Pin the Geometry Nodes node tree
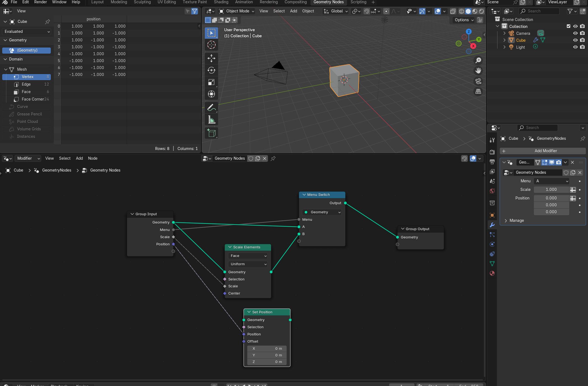The height and width of the screenshot is (386, 588). tap(273, 158)
